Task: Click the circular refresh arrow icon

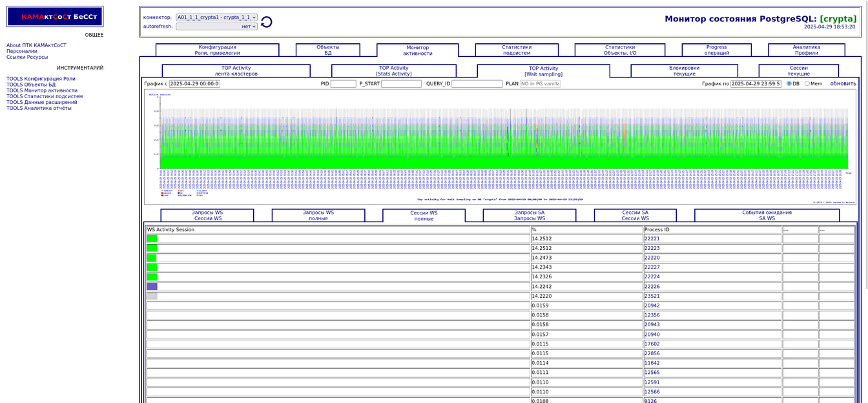Action: (x=266, y=23)
